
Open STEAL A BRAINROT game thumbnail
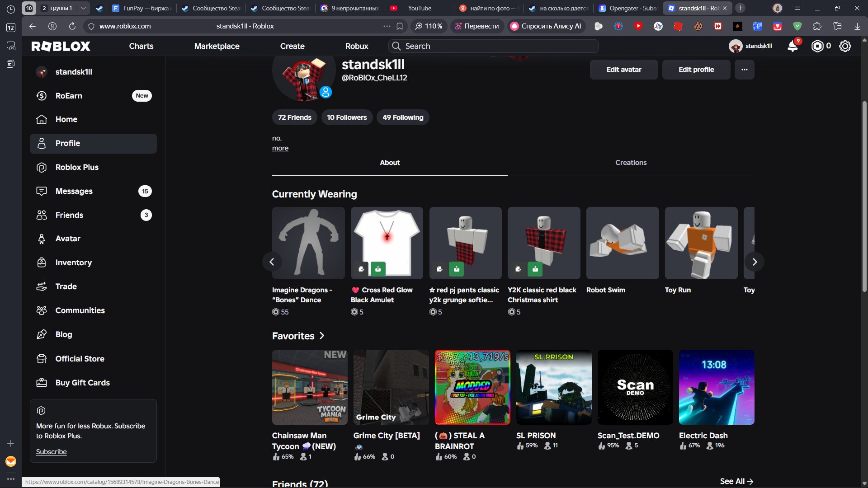[x=472, y=387]
